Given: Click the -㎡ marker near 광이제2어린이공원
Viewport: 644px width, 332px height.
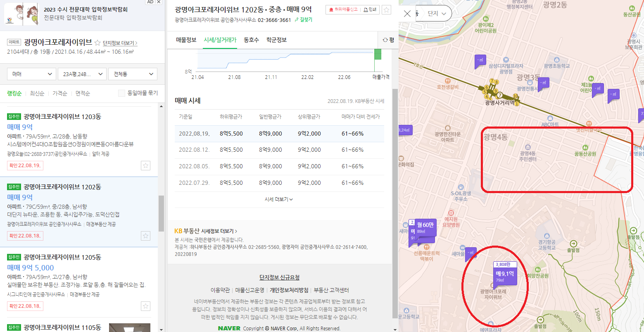Looking at the screenshot, I should click(x=480, y=61).
